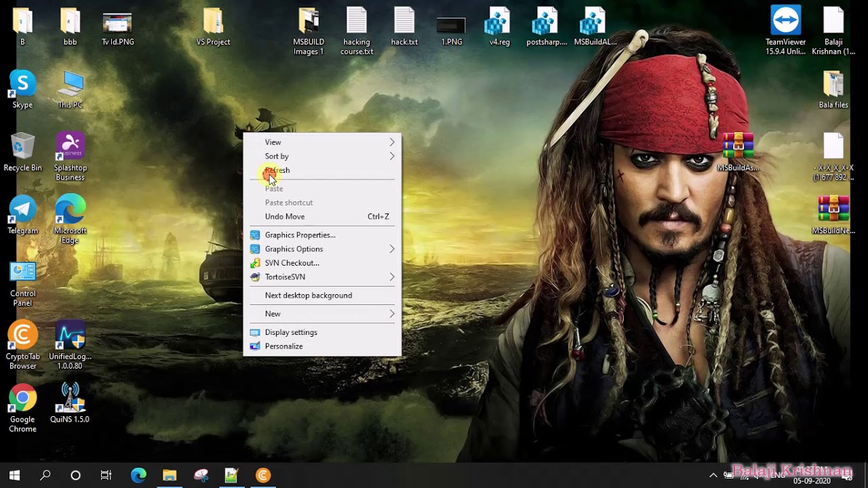The width and height of the screenshot is (868, 488).
Task: Open the Recycle Bin
Action: click(22, 147)
